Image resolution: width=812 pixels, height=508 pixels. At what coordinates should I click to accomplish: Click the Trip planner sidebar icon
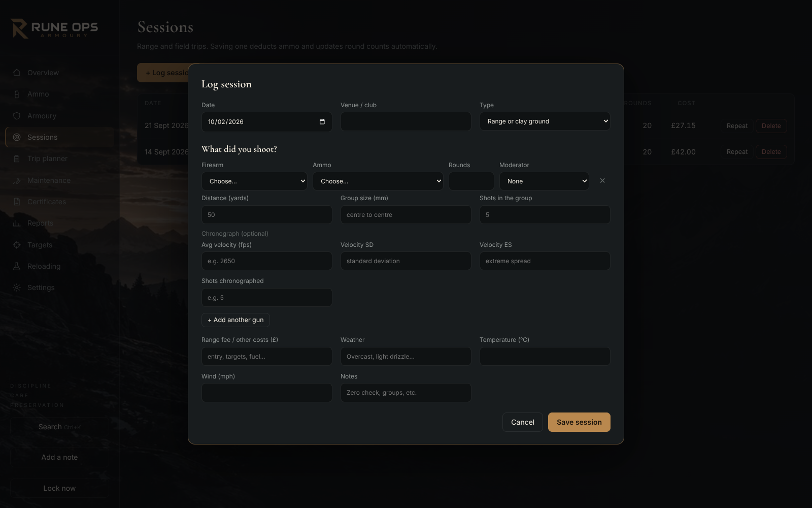point(17,158)
